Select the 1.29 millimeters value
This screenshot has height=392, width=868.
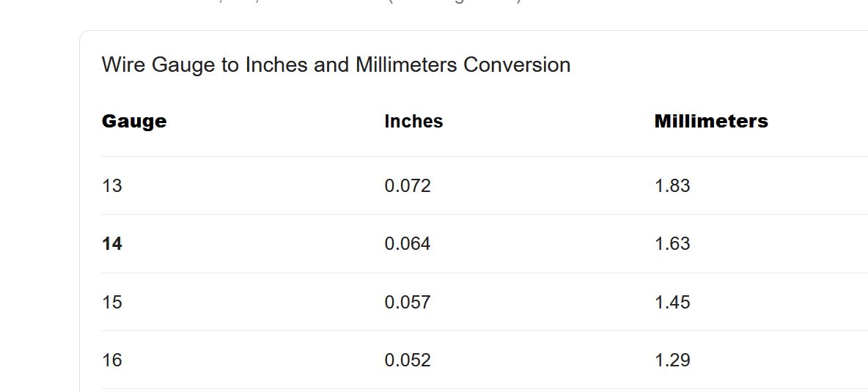coord(672,360)
